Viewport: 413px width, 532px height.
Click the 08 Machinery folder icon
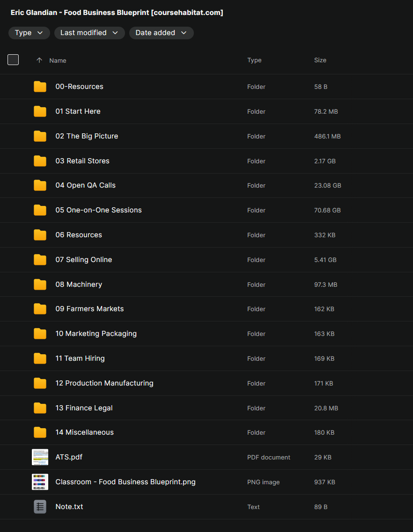click(40, 284)
